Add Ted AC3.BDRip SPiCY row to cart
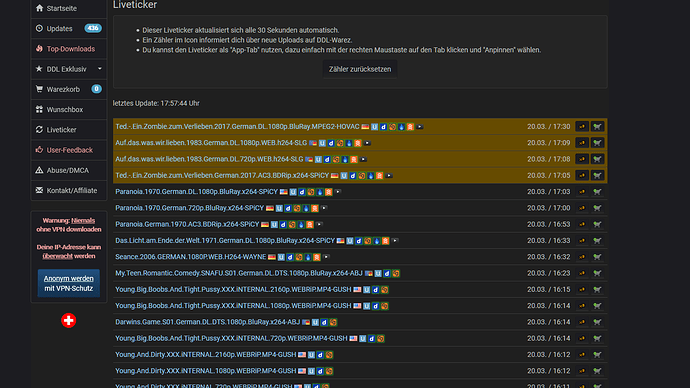Screen dimensions: 690x388 pyautogui.click(x=597, y=176)
